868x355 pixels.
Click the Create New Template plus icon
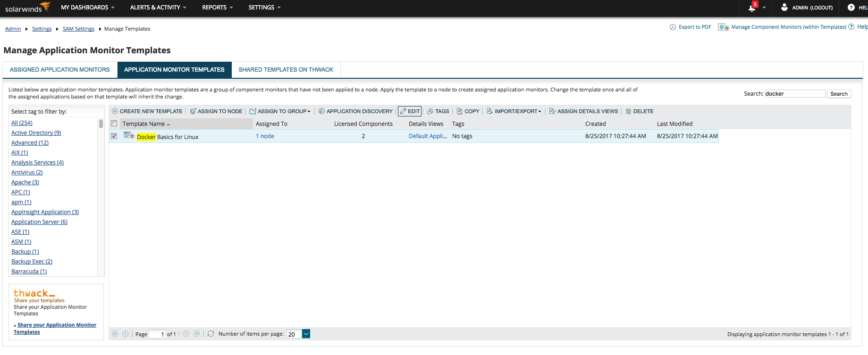click(x=115, y=111)
